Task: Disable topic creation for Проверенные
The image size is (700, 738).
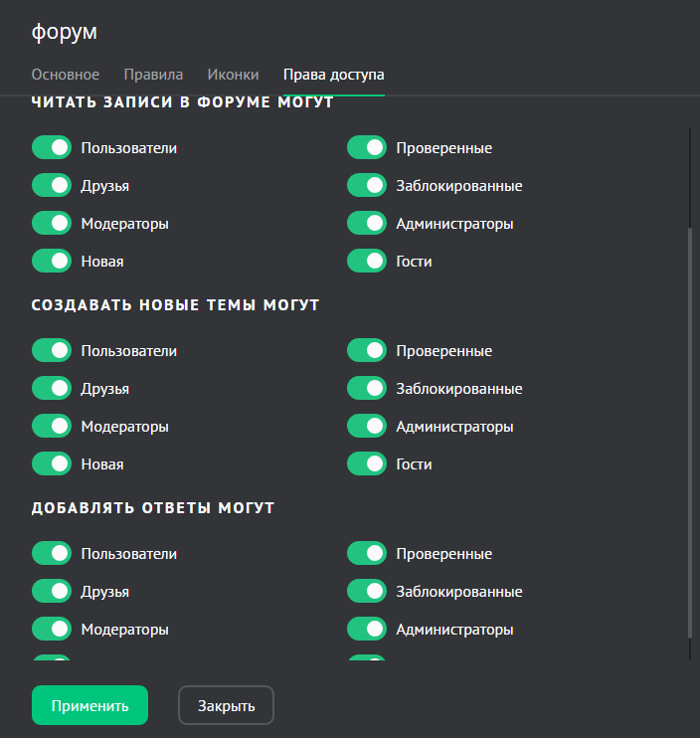Action: tap(367, 351)
